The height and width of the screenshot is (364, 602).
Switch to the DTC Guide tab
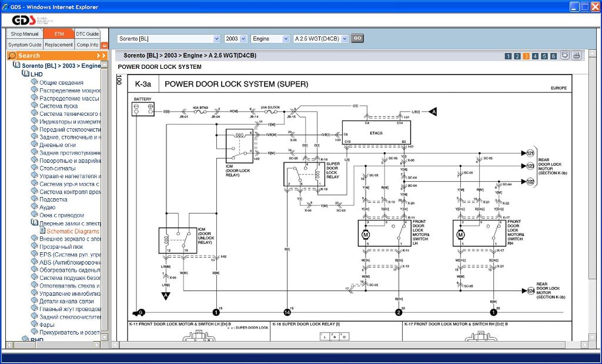88,34
